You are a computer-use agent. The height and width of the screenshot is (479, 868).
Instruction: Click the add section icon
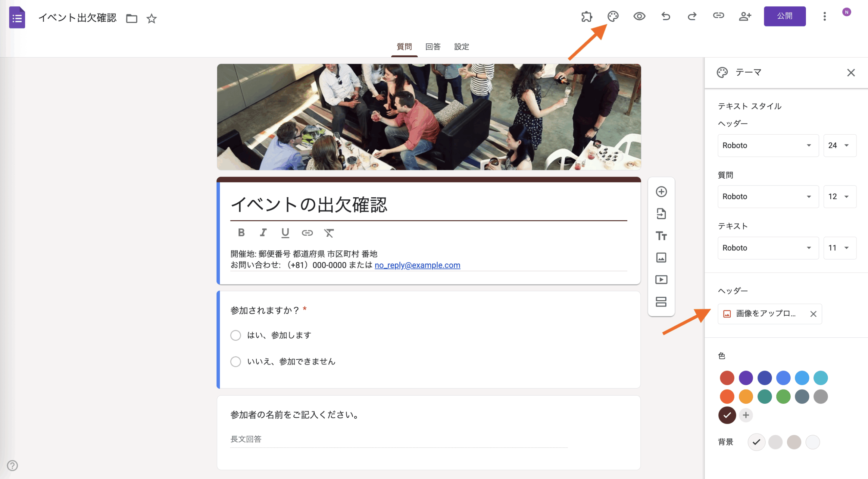point(661,302)
